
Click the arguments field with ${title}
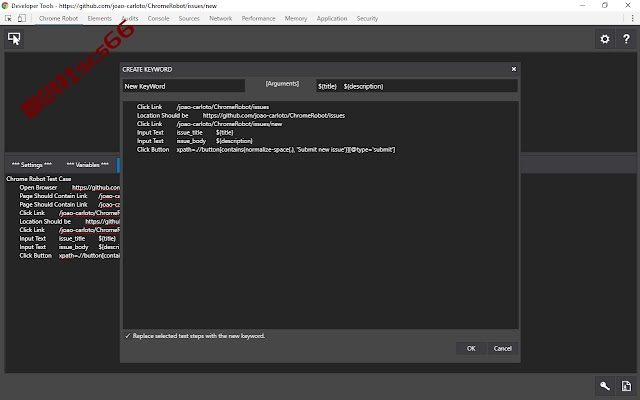click(417, 86)
